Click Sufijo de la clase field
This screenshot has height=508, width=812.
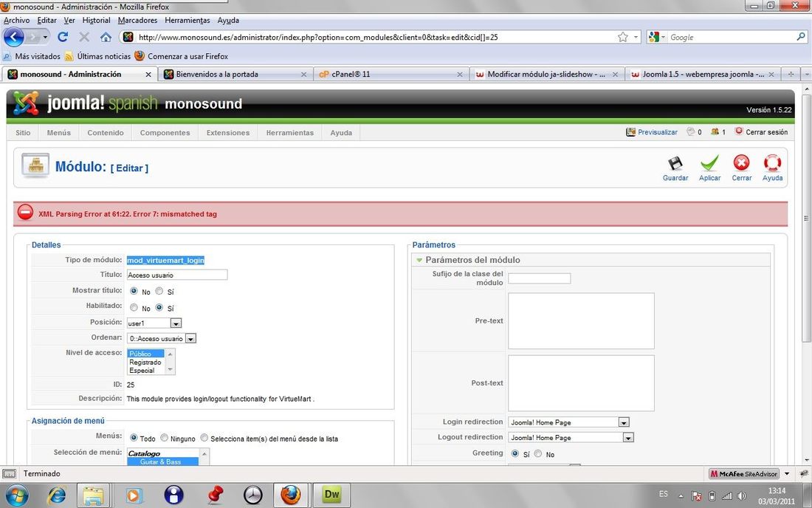point(539,278)
